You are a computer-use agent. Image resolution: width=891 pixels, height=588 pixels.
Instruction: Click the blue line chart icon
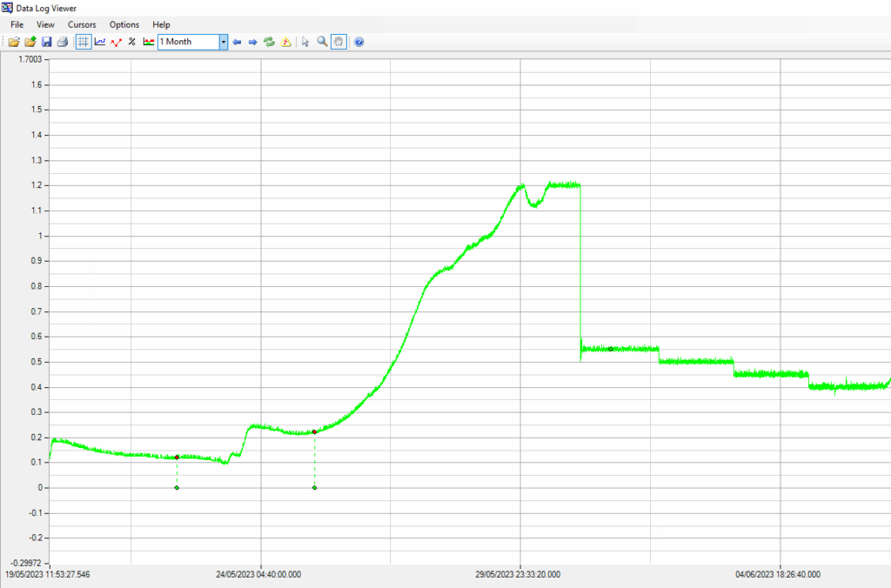[100, 42]
